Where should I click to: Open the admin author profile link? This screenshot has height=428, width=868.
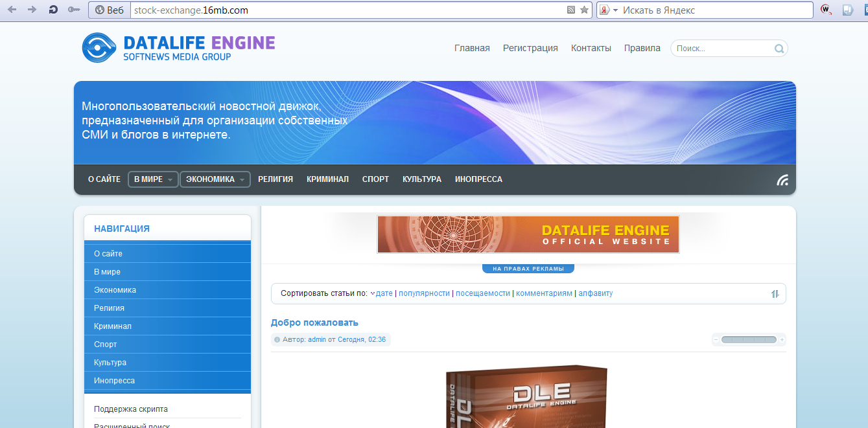[317, 340]
